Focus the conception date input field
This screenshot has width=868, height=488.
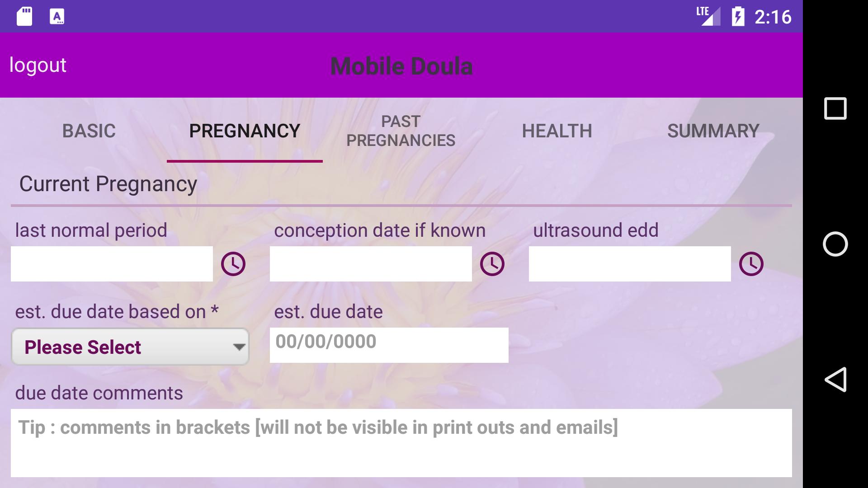371,264
